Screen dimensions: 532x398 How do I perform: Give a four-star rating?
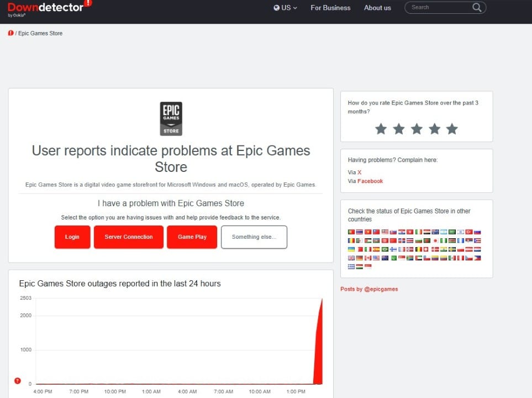(434, 129)
